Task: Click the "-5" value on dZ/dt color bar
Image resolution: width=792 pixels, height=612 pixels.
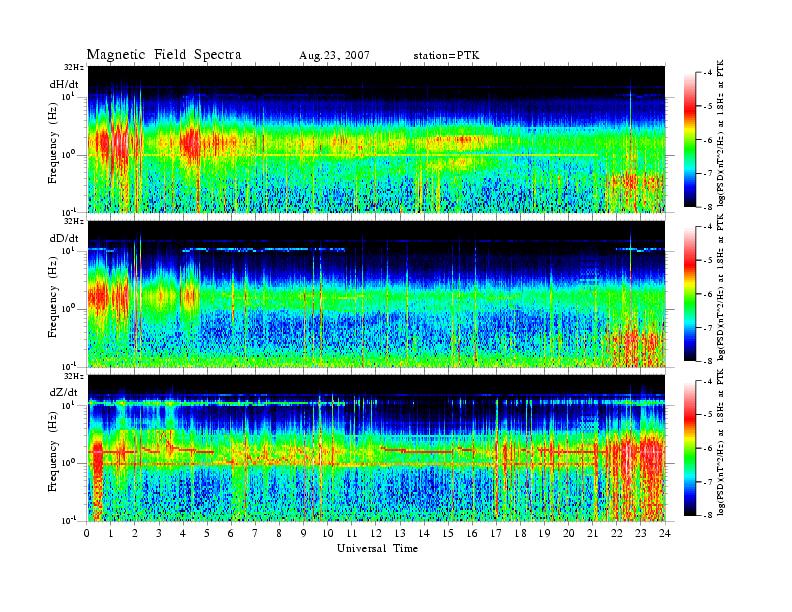Action: pyautogui.click(x=708, y=415)
